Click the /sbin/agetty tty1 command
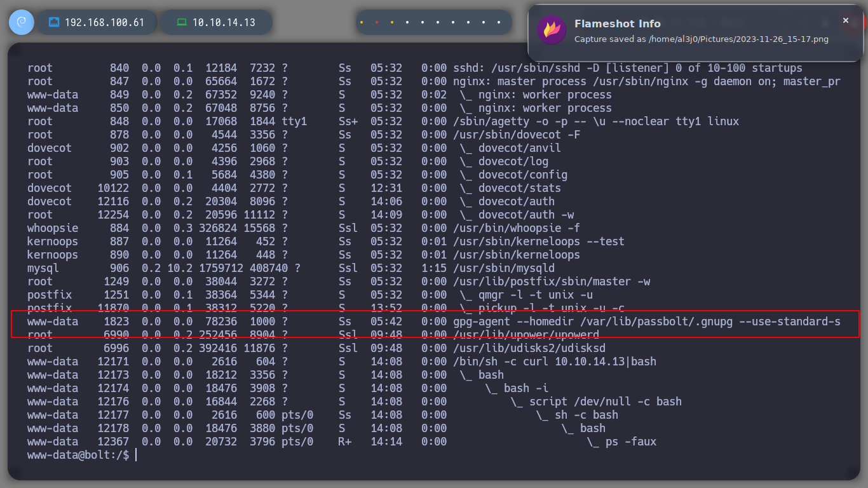Image resolution: width=868 pixels, height=488 pixels. click(596, 121)
